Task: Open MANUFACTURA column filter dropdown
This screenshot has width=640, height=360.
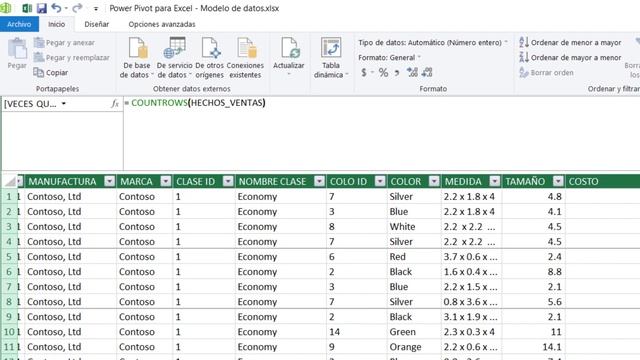Action: click(109, 181)
